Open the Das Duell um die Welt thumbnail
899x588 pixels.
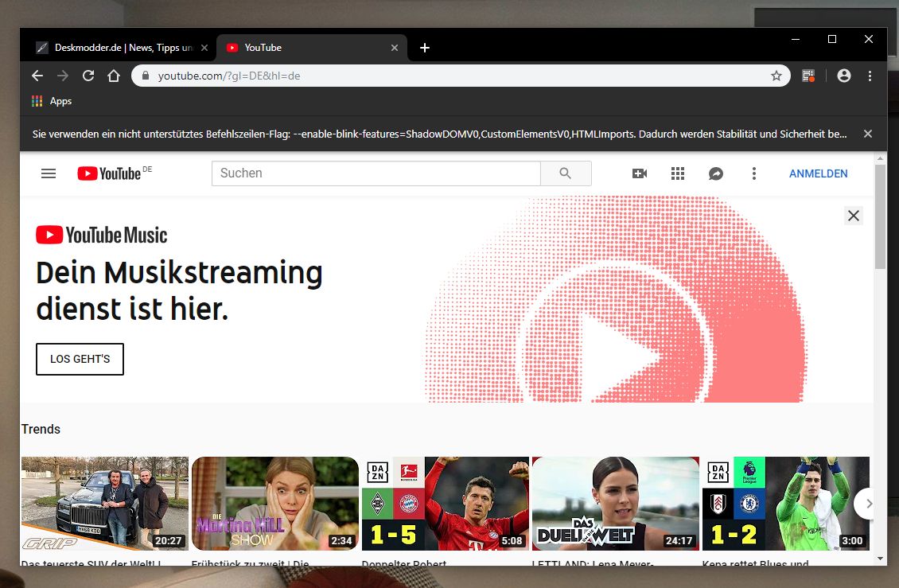(x=616, y=504)
